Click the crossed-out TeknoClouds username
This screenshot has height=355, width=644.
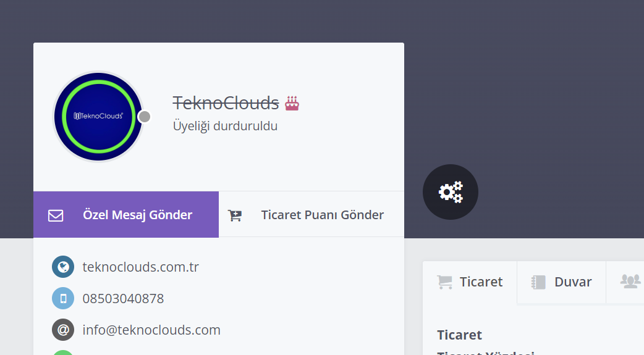(226, 103)
